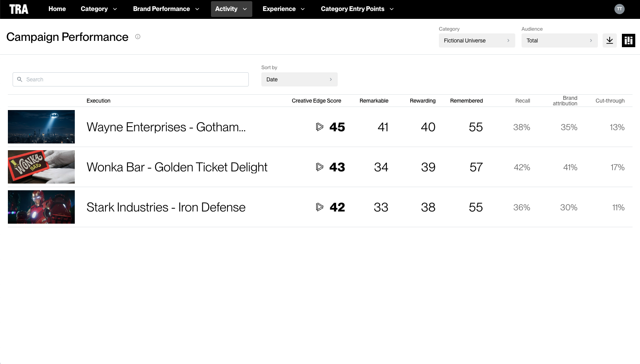The image size is (640, 364).
Task: Open the Category Entry Points menu
Action: (x=357, y=9)
